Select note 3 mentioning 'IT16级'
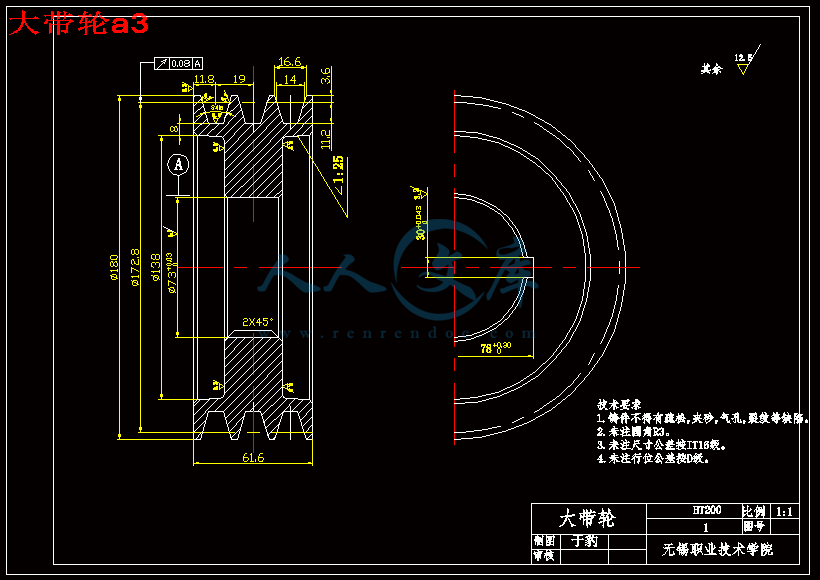 point(662,445)
